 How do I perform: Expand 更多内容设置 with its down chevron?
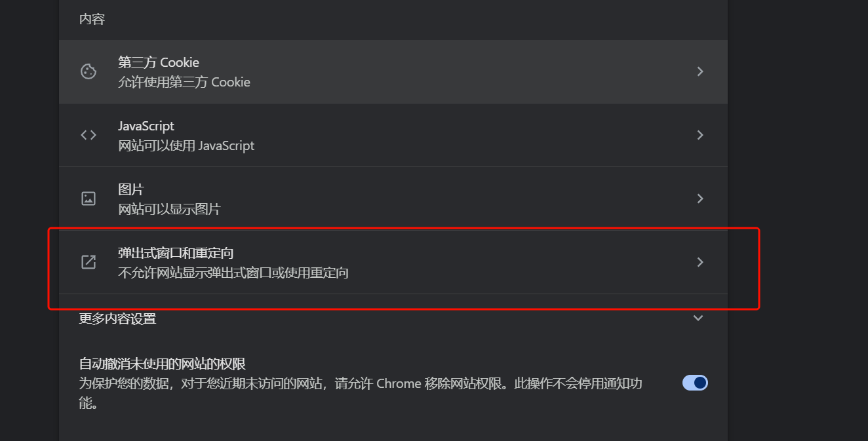[698, 318]
